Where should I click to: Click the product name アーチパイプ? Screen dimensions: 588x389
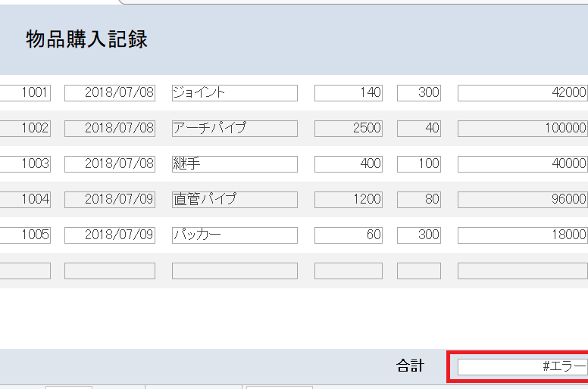pyautogui.click(x=234, y=129)
